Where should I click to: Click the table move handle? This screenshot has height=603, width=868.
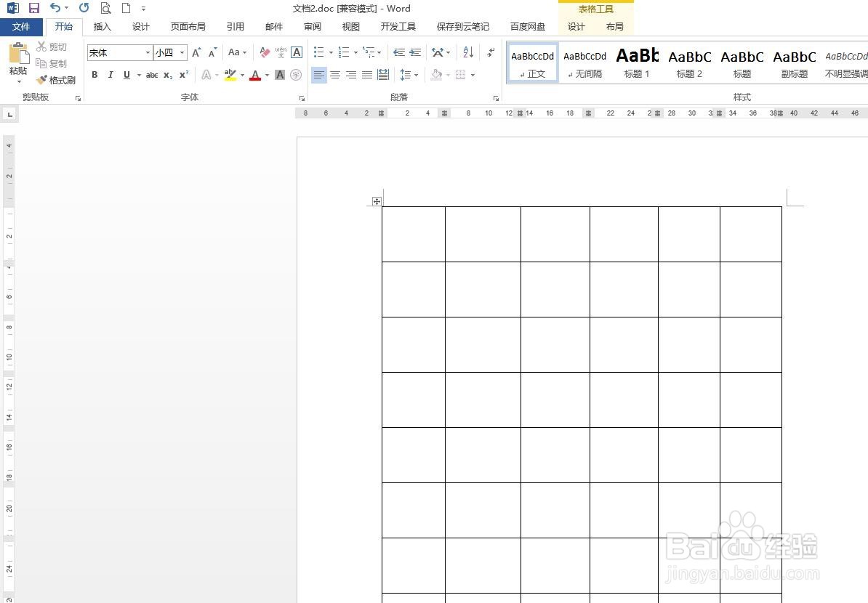pos(377,201)
